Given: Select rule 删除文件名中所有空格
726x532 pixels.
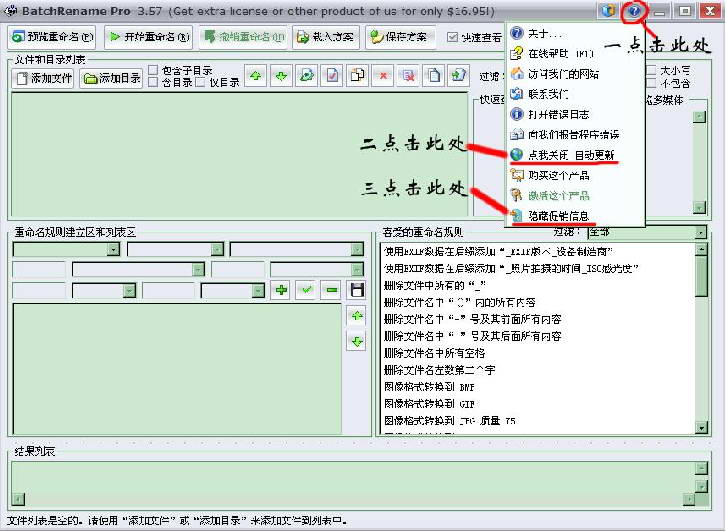Looking at the screenshot, I should click(x=434, y=353).
